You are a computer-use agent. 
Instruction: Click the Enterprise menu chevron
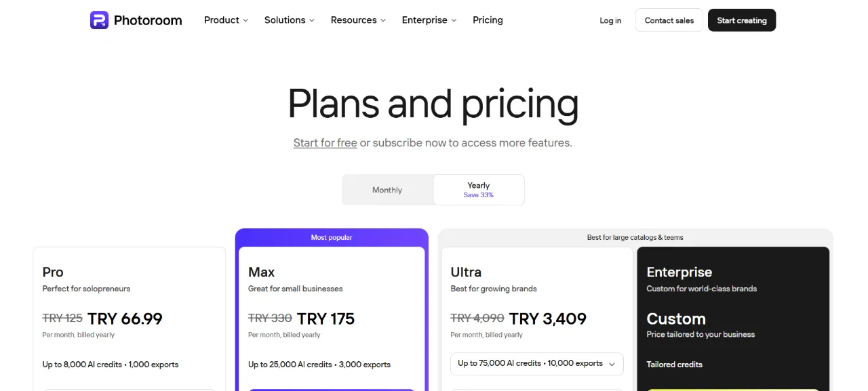(454, 20)
